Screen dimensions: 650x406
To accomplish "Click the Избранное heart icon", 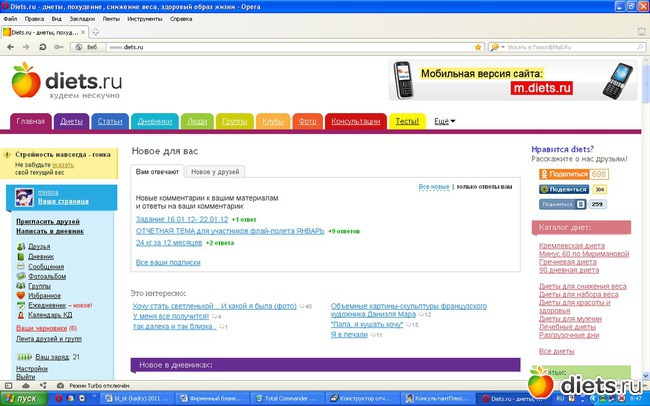I will click(x=22, y=295).
